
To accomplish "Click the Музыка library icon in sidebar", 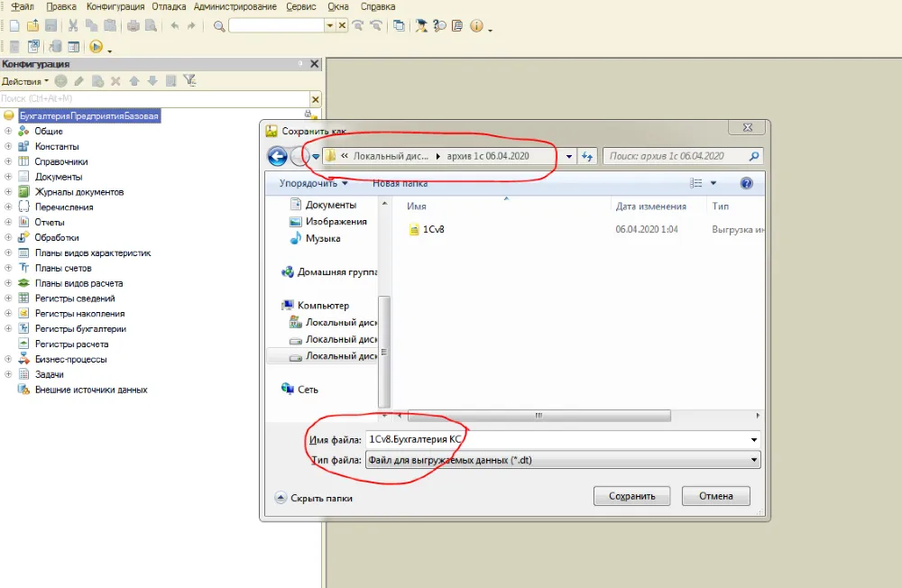I will tap(296, 239).
